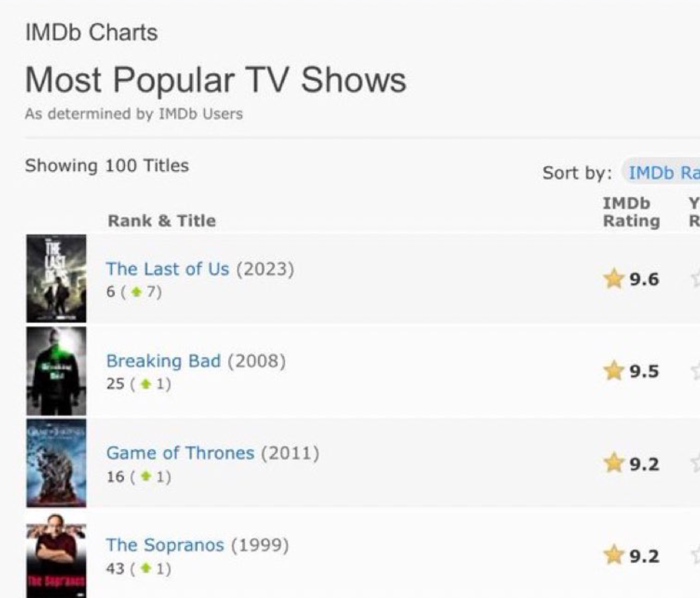Select The Sopranos poster thumbnail
Screen dimensions: 700x598
[x=56, y=555]
